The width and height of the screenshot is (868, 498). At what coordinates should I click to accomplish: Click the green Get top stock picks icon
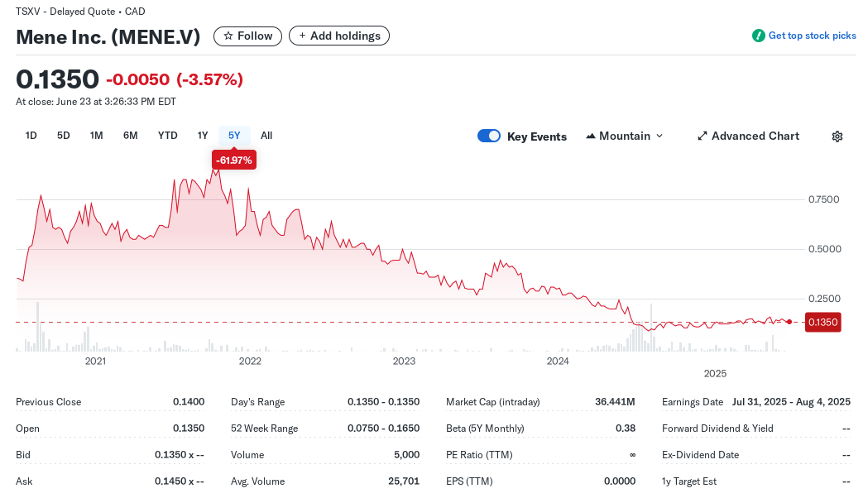point(759,36)
